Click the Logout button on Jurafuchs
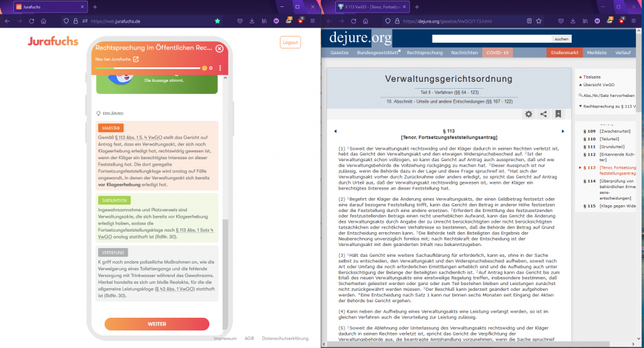The width and height of the screenshot is (644, 348). click(291, 42)
